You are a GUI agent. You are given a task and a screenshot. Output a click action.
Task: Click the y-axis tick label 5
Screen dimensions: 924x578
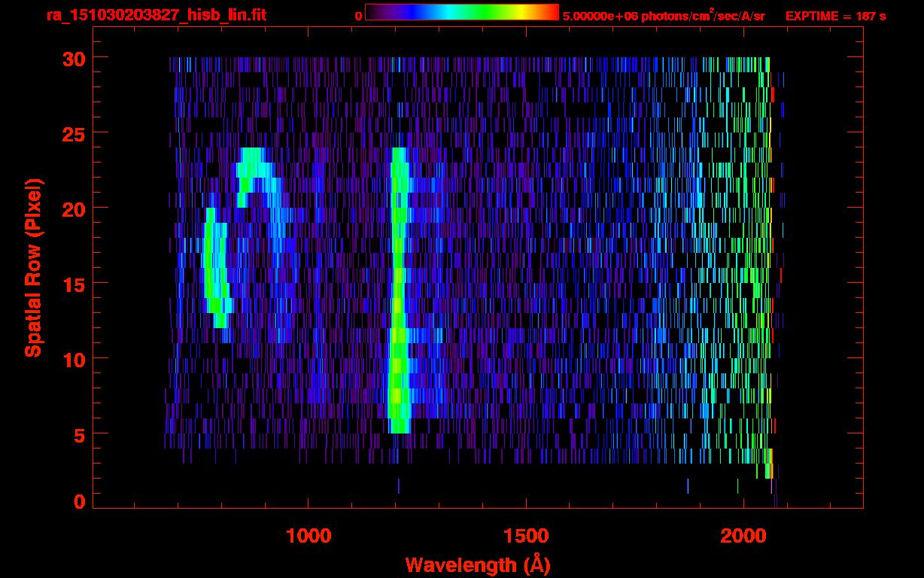(x=78, y=434)
